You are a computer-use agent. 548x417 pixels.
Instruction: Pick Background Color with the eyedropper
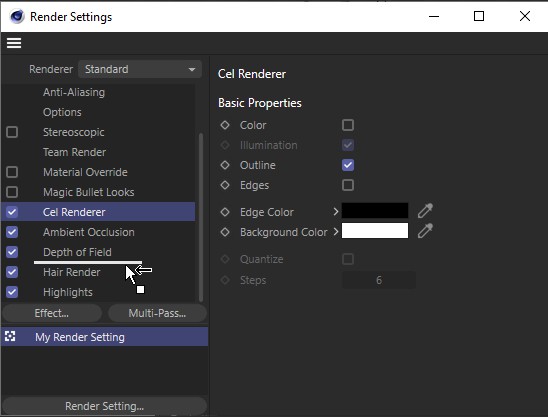425,231
